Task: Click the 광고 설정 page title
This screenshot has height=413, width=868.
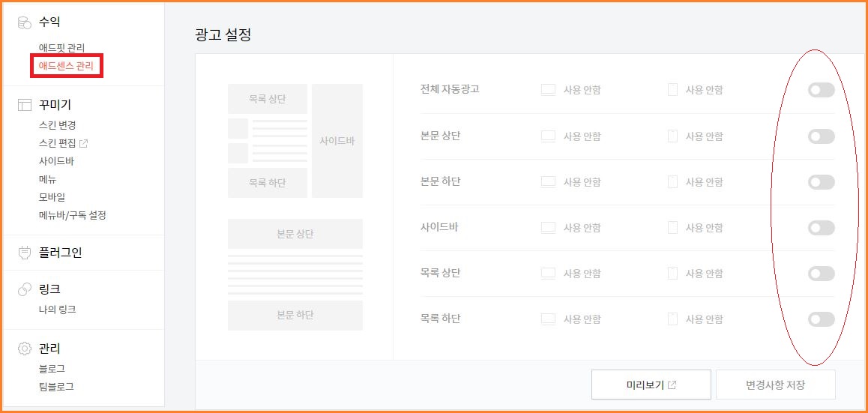Action: (x=223, y=35)
